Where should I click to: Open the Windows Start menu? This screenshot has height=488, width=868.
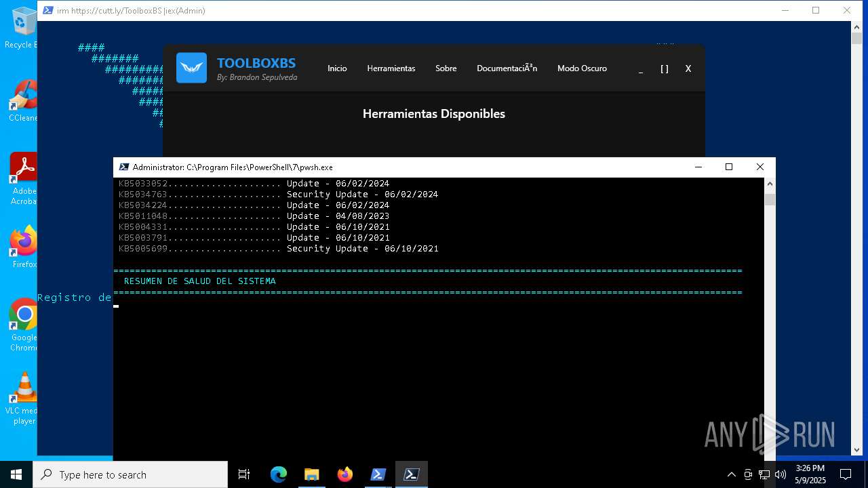[16, 474]
